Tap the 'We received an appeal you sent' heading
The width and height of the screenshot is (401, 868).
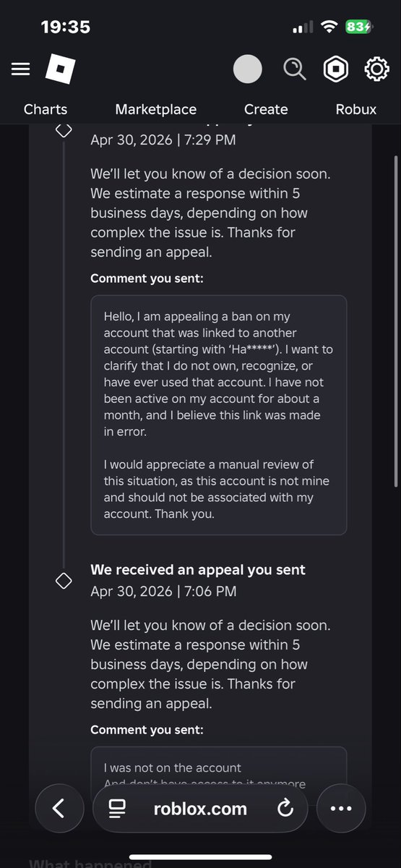[198, 570]
